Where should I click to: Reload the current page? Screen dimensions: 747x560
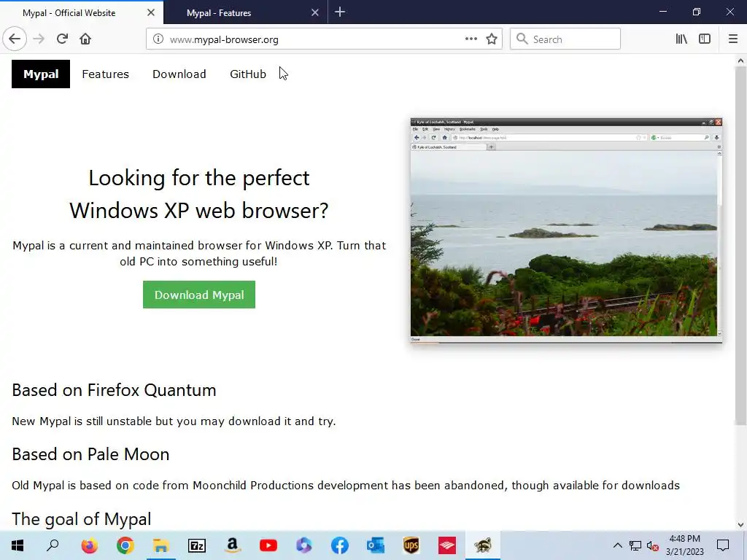point(62,39)
